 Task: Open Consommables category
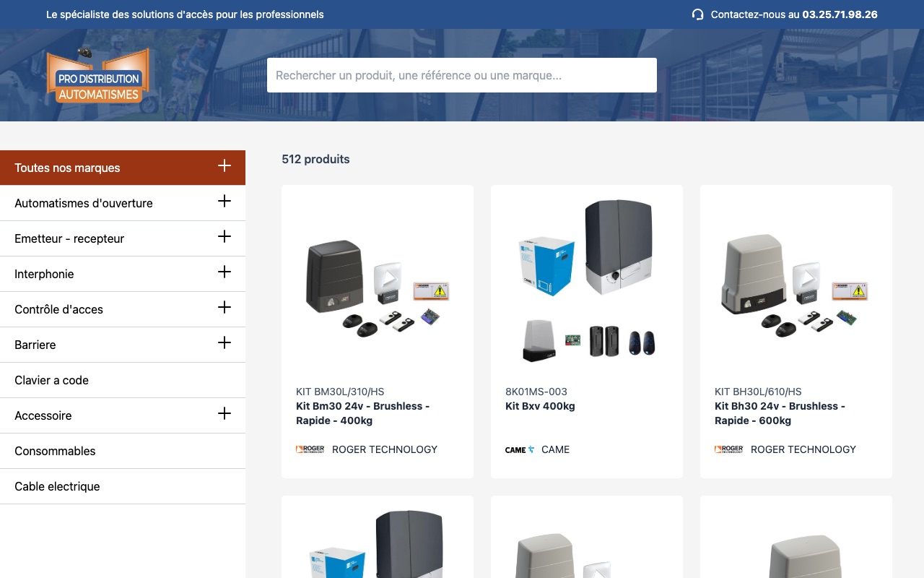[123, 451]
